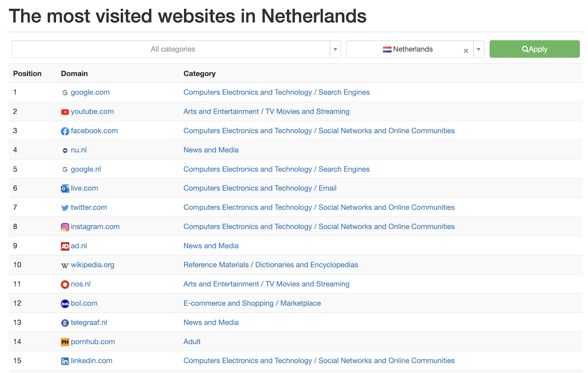Click the Facebook favicon icon
Screen dimensions: 588x373
click(x=65, y=131)
